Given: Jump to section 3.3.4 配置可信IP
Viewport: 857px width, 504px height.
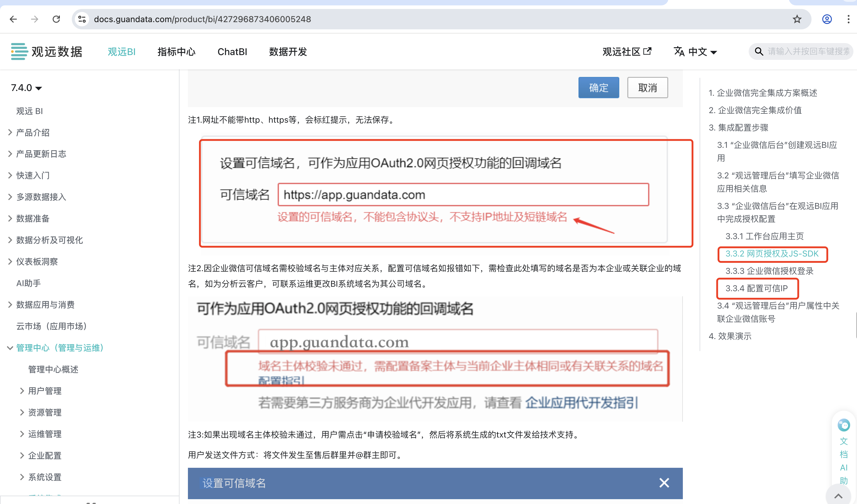Looking at the screenshot, I should 757,289.
